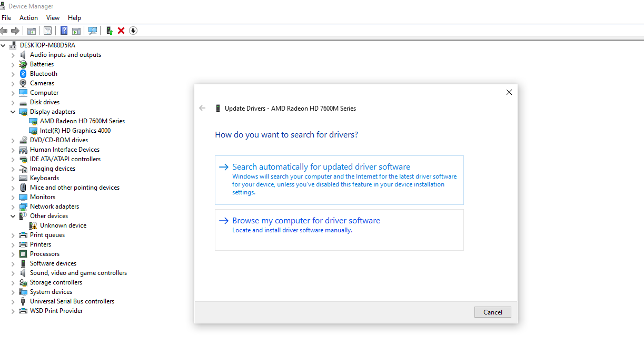Select Intel(R) HD Graphics 4000 adapter
The height and width of the screenshot is (364, 644).
click(x=75, y=131)
